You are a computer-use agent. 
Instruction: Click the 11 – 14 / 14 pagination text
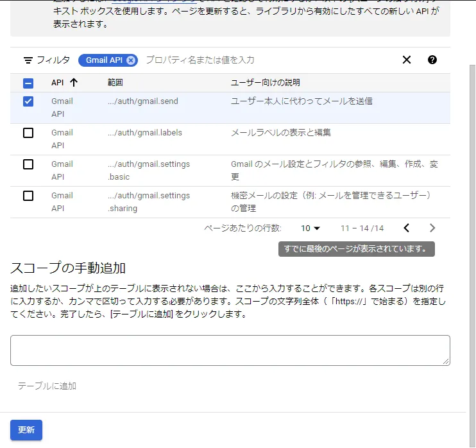362,228
